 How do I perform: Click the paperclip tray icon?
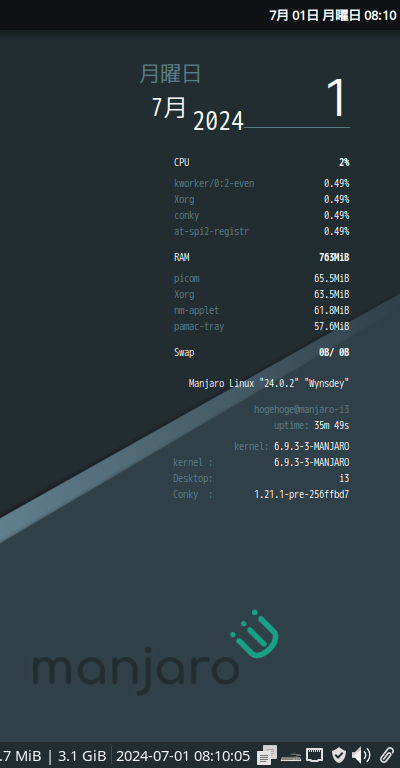[x=387, y=755]
